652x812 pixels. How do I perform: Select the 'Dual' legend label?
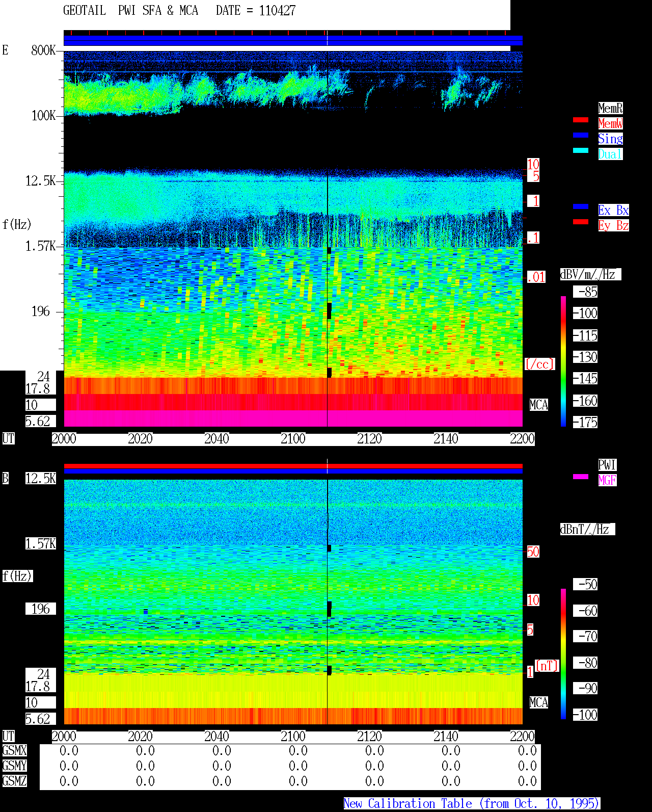point(610,154)
